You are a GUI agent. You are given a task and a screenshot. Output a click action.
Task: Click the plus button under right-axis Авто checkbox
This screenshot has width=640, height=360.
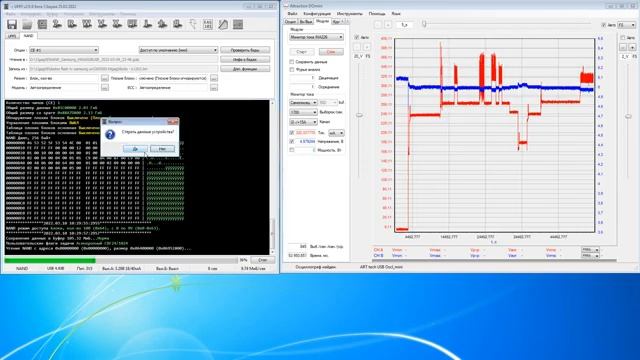point(632,47)
